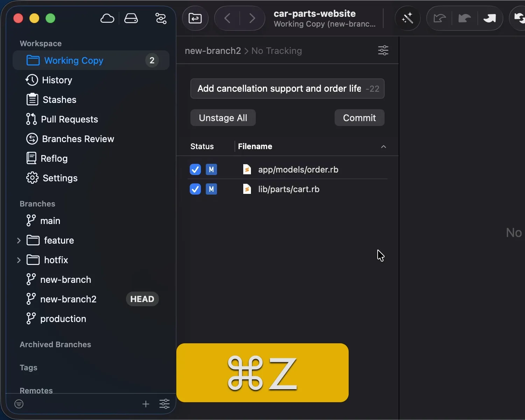Expand the hotfix branches folder
This screenshot has width=525, height=420.
click(19, 260)
